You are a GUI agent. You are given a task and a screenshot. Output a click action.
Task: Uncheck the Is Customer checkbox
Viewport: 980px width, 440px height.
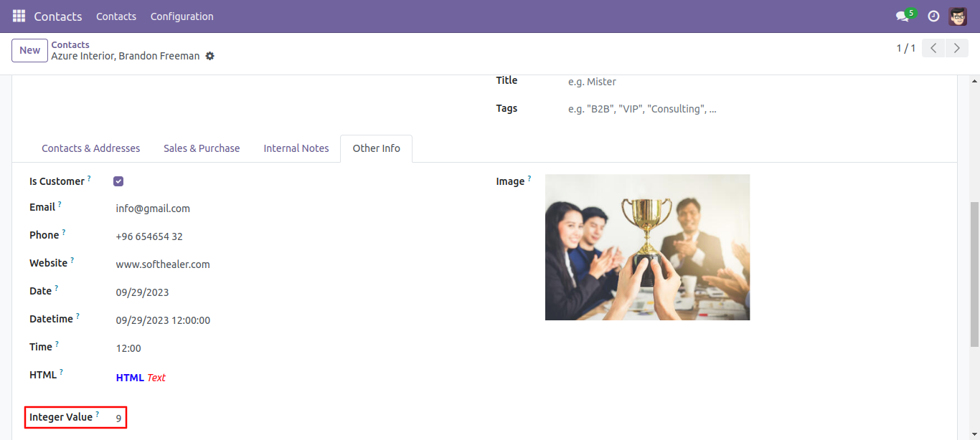click(x=118, y=181)
